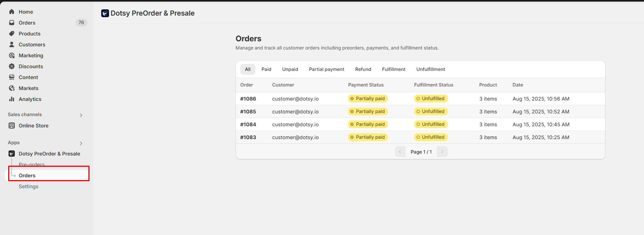Viewport: 644px width, 235px height.
Task: Click the Discounts badge icon
Action: [12, 66]
